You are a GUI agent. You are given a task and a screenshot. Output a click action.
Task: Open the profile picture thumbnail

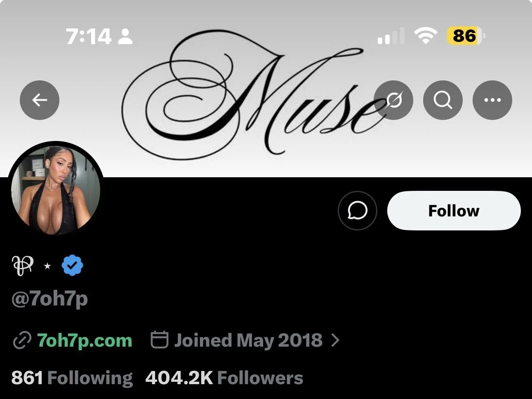tap(56, 190)
